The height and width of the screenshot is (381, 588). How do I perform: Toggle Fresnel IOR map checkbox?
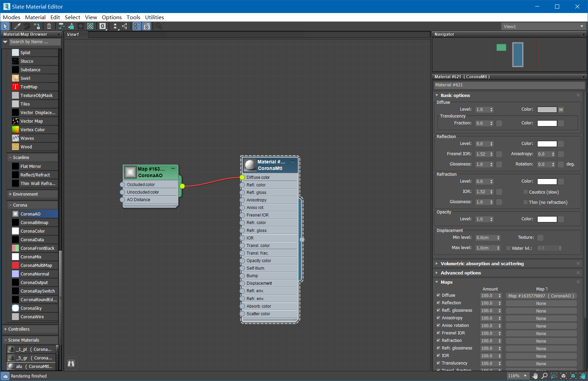click(438, 333)
